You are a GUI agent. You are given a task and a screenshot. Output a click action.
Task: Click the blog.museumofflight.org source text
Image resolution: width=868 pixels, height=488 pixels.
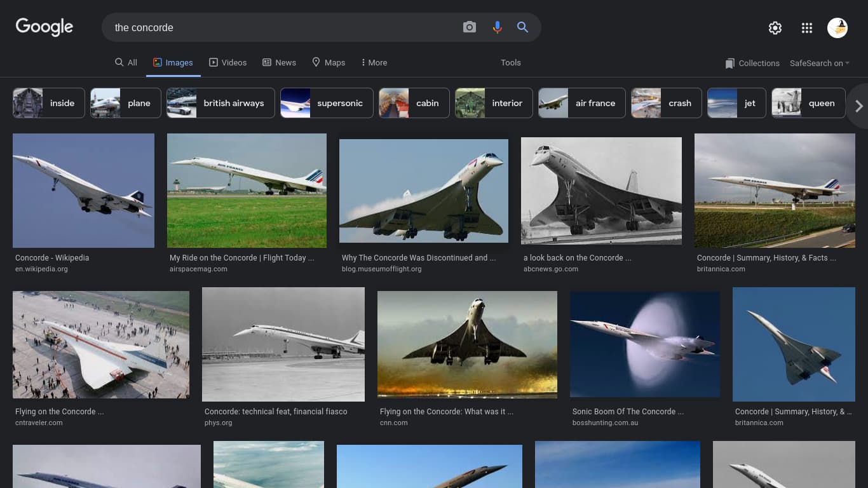click(382, 269)
